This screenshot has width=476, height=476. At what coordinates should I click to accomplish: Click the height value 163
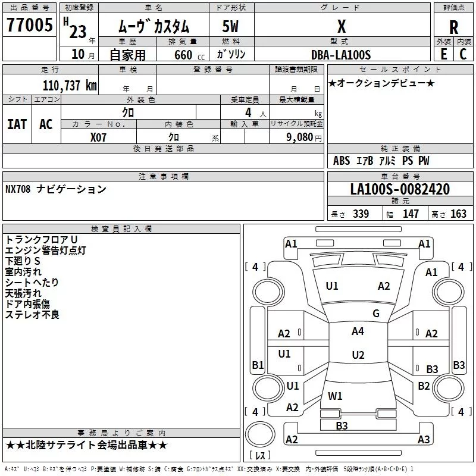458,214
